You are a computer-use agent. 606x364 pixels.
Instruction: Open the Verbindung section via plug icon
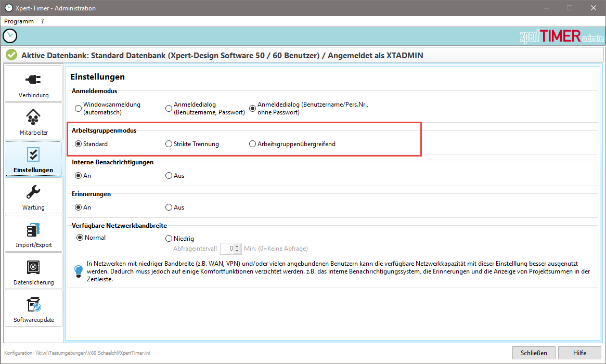tap(33, 80)
